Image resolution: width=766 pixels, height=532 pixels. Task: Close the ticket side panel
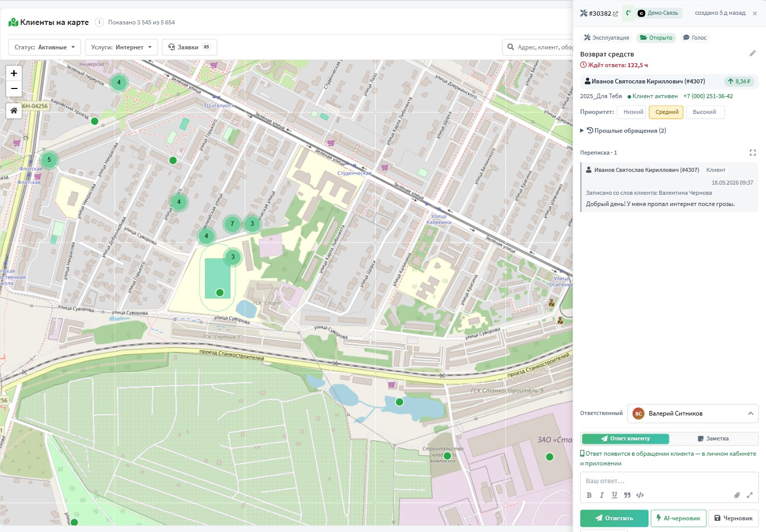[755, 14]
